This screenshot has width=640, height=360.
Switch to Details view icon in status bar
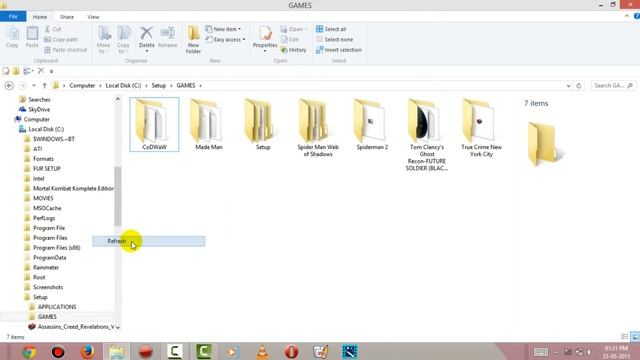click(x=624, y=337)
